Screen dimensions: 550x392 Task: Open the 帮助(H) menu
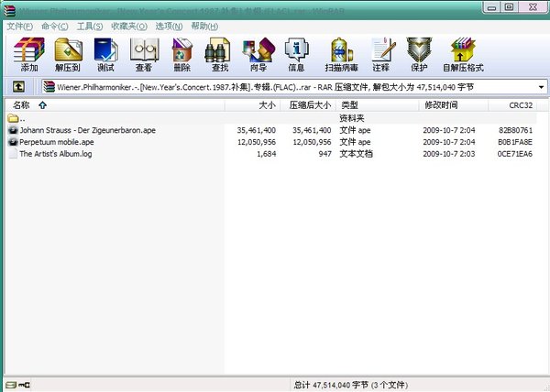pyautogui.click(x=204, y=27)
